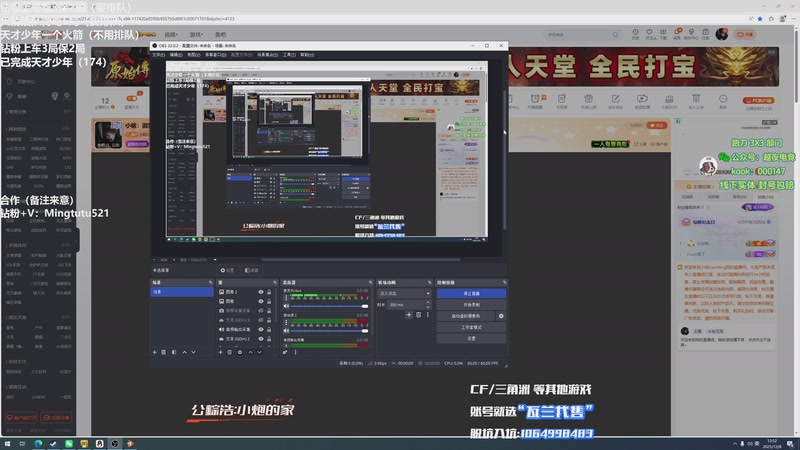Adjust the microphone/Aux volume slider
The image size is (800, 450).
(x=329, y=306)
